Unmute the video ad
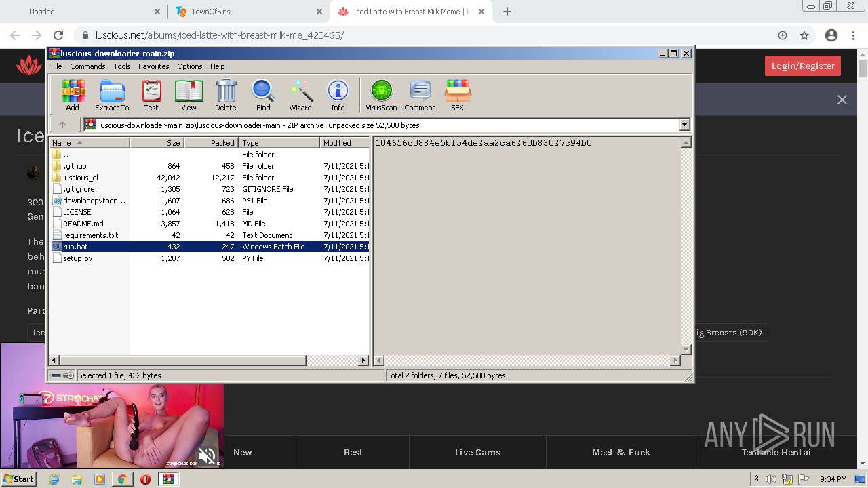This screenshot has width=868, height=488. pos(207,455)
